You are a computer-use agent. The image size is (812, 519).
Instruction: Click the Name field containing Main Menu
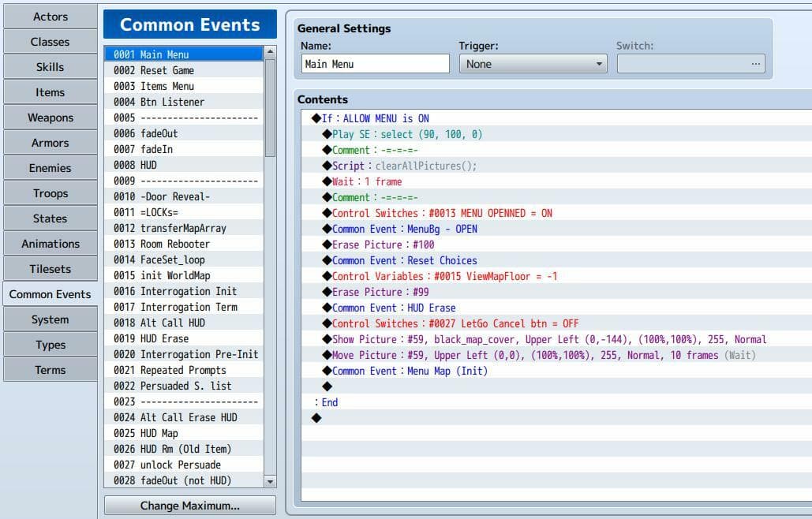click(375, 64)
